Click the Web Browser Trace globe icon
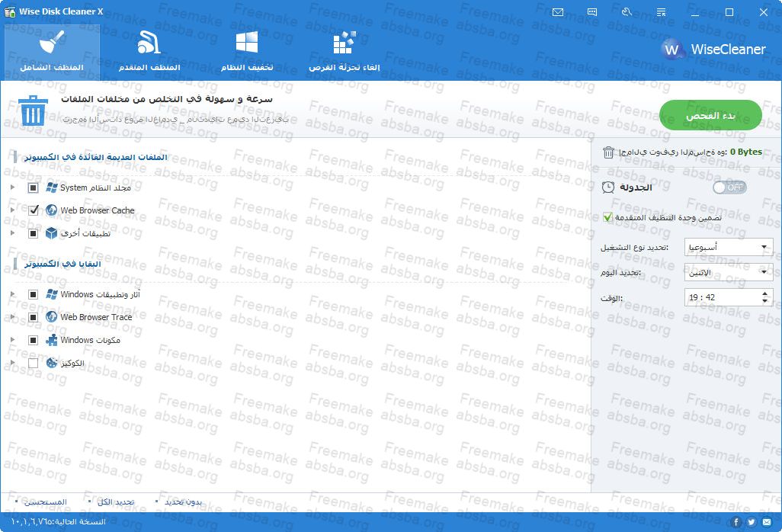This screenshot has width=782, height=532. (x=51, y=316)
